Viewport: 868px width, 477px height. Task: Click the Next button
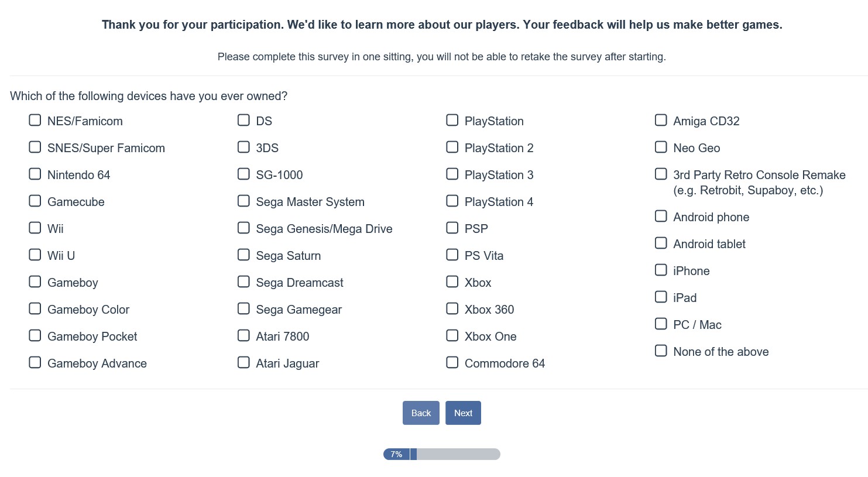pos(463,413)
